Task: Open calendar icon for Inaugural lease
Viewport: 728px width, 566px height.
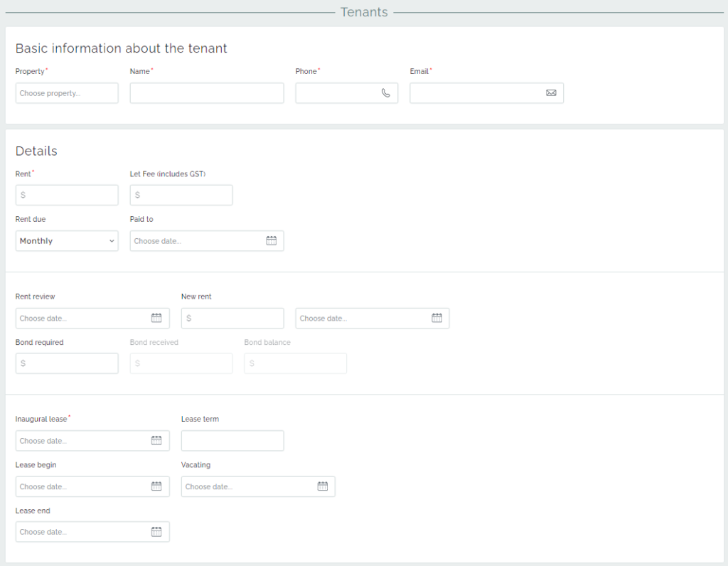Action: point(156,441)
